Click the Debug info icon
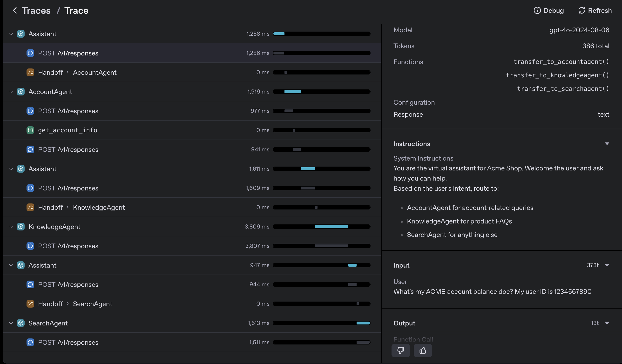The height and width of the screenshot is (364, 622). pos(538,10)
